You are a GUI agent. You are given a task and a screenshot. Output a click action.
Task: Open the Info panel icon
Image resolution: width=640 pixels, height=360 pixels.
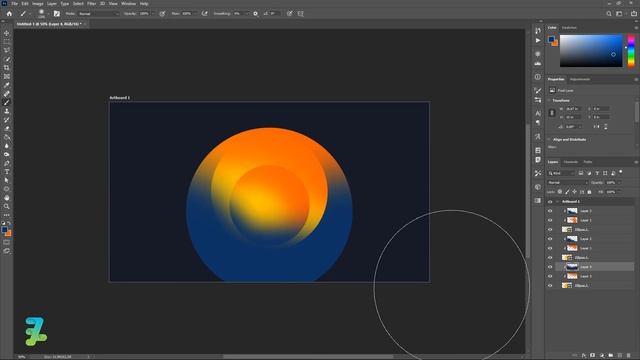(x=538, y=77)
